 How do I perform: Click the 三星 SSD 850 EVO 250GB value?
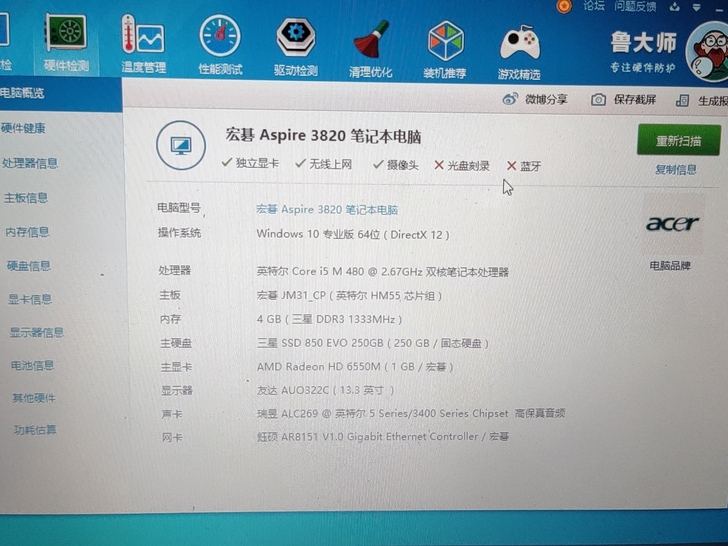373,343
